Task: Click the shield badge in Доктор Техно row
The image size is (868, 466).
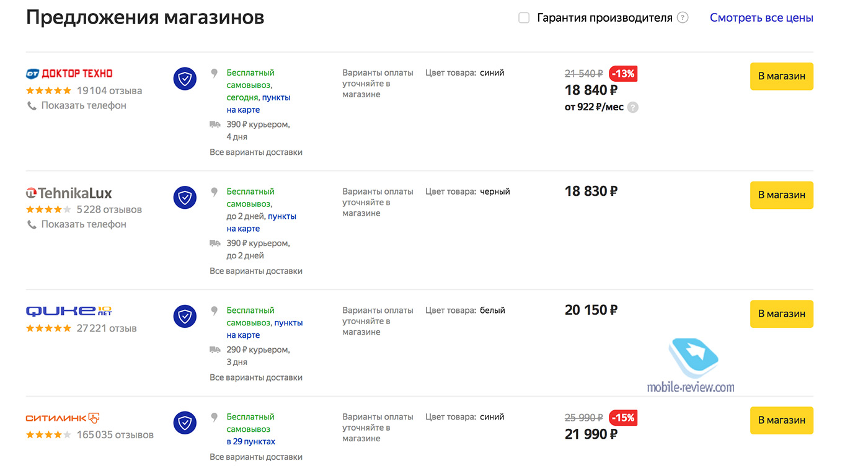Action: pos(185,79)
